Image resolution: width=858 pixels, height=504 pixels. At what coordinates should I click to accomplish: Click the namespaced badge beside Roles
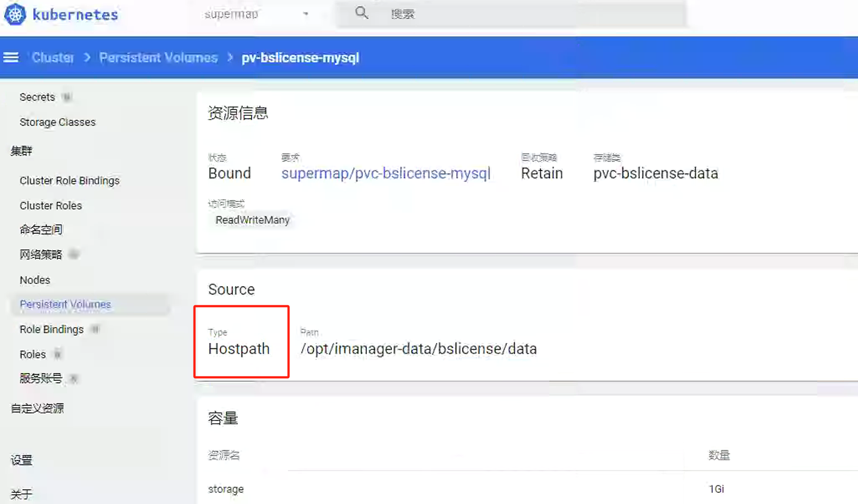tap(57, 355)
